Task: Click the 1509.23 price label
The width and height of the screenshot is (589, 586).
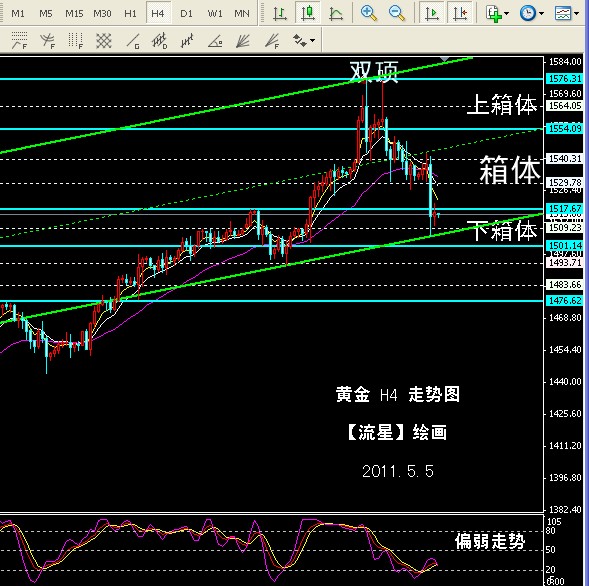Action: 565,228
